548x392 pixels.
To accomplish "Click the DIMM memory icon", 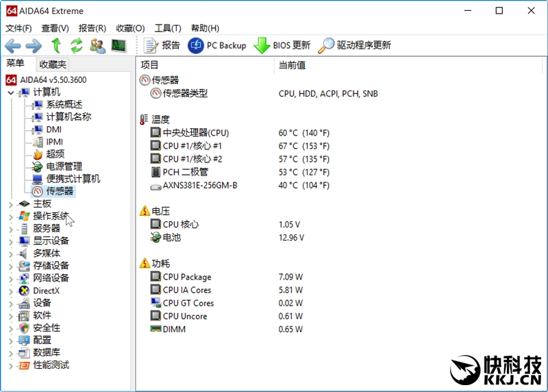I will click(x=155, y=329).
